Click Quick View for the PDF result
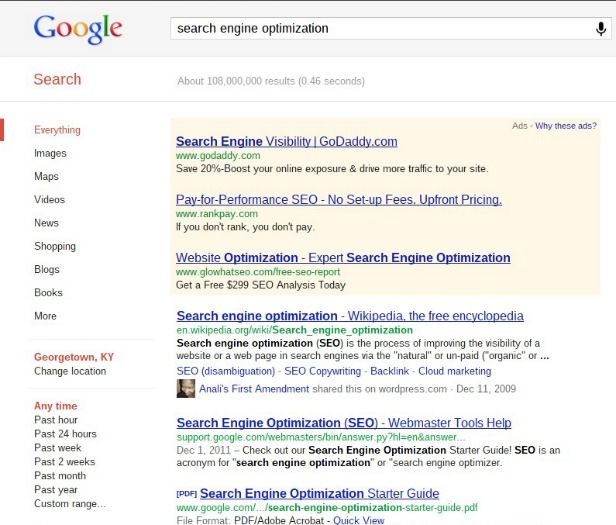Screen dimensions: 616x525 tap(359, 520)
